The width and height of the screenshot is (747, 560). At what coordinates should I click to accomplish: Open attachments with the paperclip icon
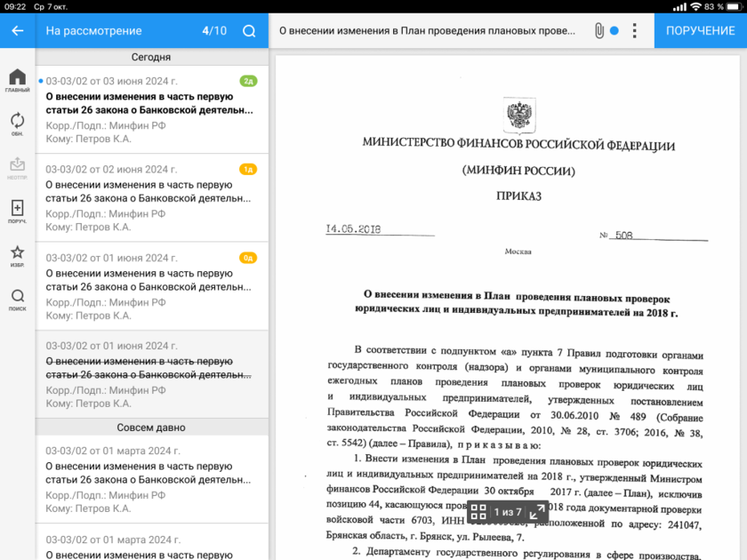point(598,30)
